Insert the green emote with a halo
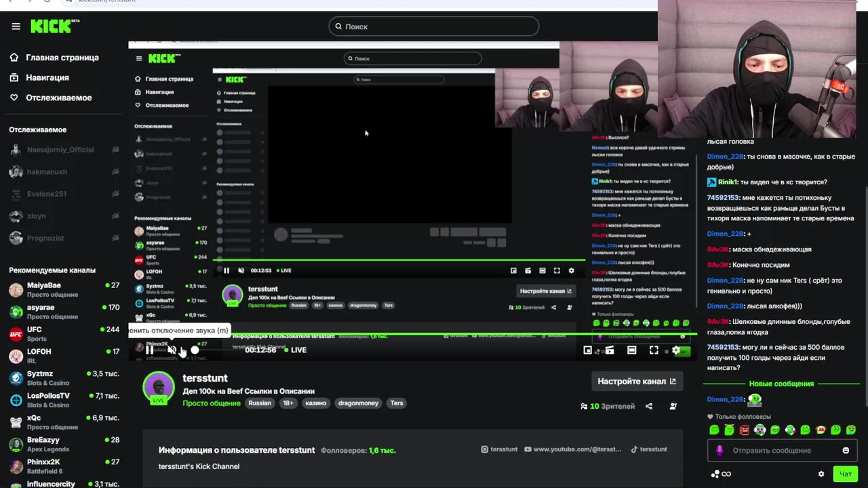 tap(729, 430)
